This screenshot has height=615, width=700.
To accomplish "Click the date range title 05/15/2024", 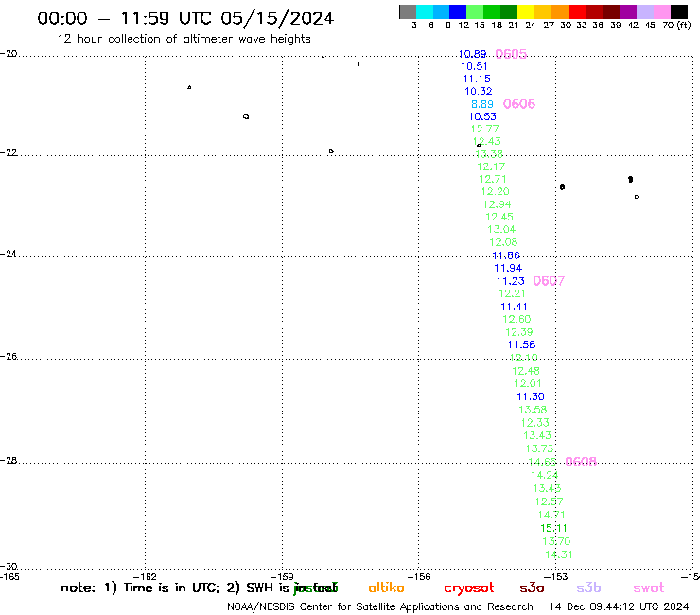I will pyautogui.click(x=277, y=19).
